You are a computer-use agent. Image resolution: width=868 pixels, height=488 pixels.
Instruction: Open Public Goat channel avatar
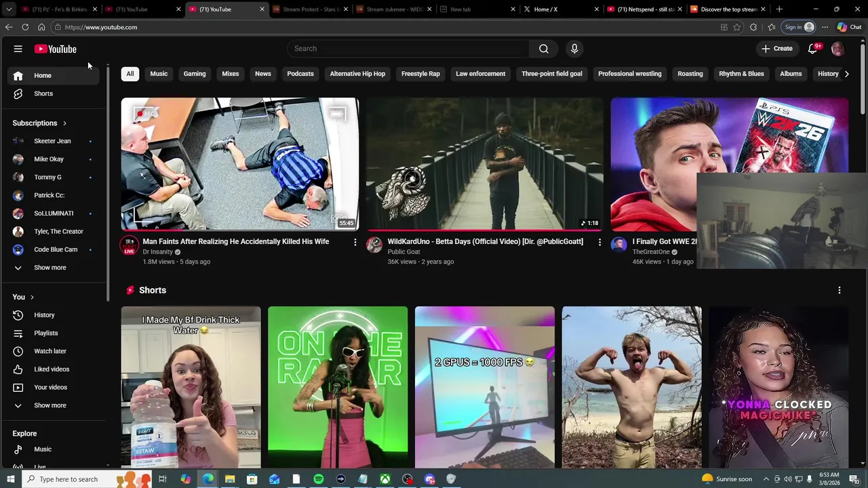click(374, 245)
